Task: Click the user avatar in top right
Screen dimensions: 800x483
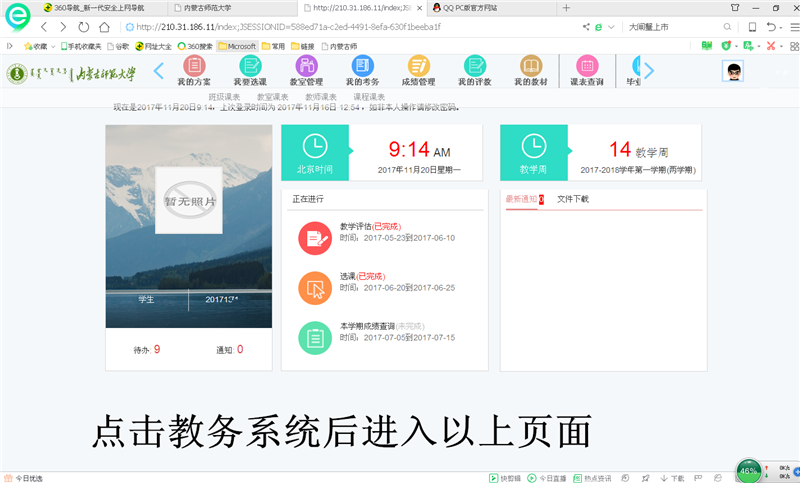Action: [733, 71]
